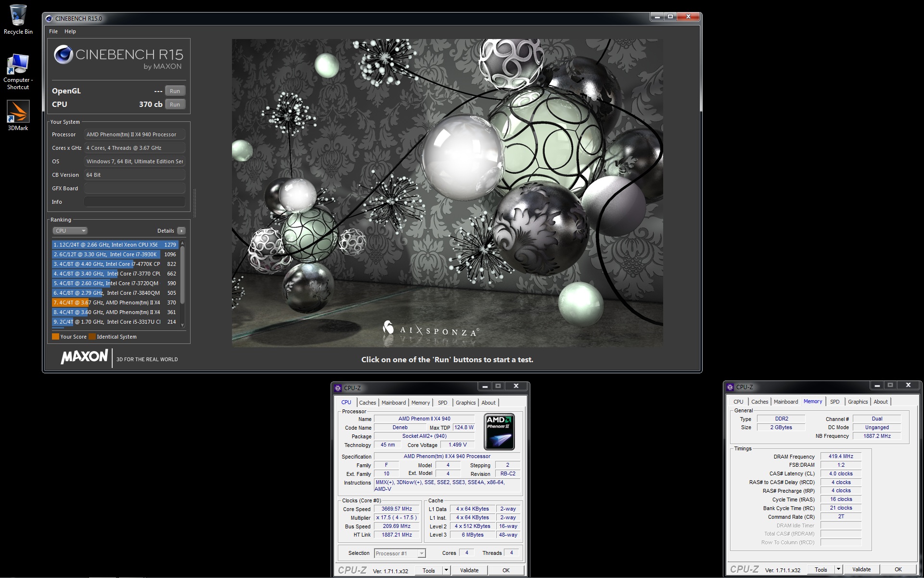Select orange ranking row AMD Phenom 370
Screen dimensions: 924x578
coord(115,302)
